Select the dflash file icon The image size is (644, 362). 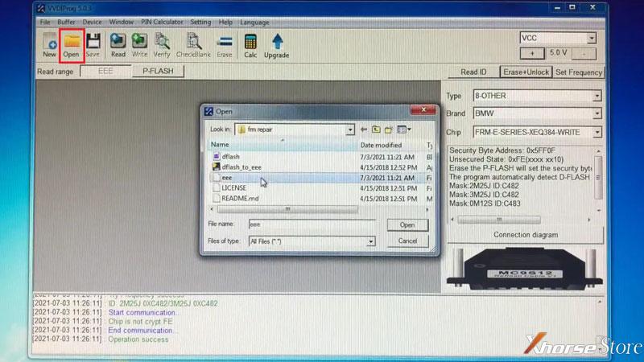click(217, 156)
